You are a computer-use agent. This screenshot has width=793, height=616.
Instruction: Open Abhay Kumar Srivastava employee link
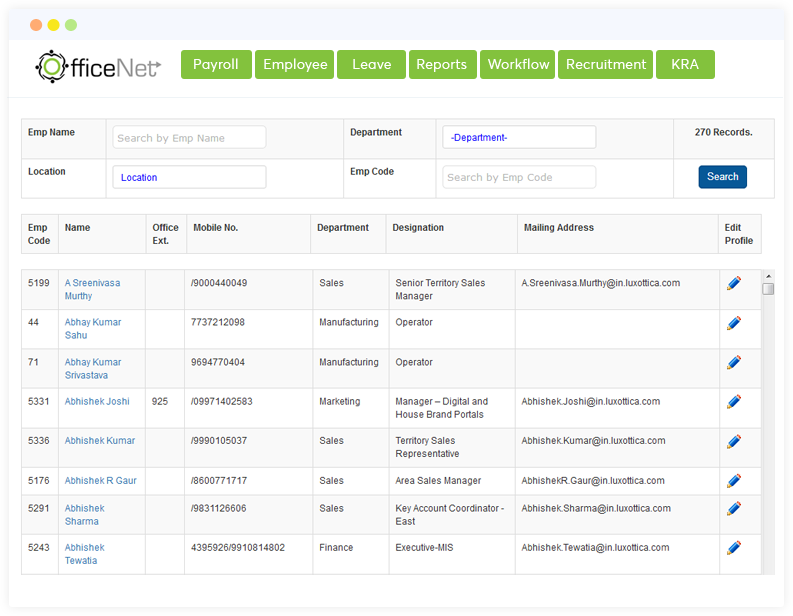point(93,369)
